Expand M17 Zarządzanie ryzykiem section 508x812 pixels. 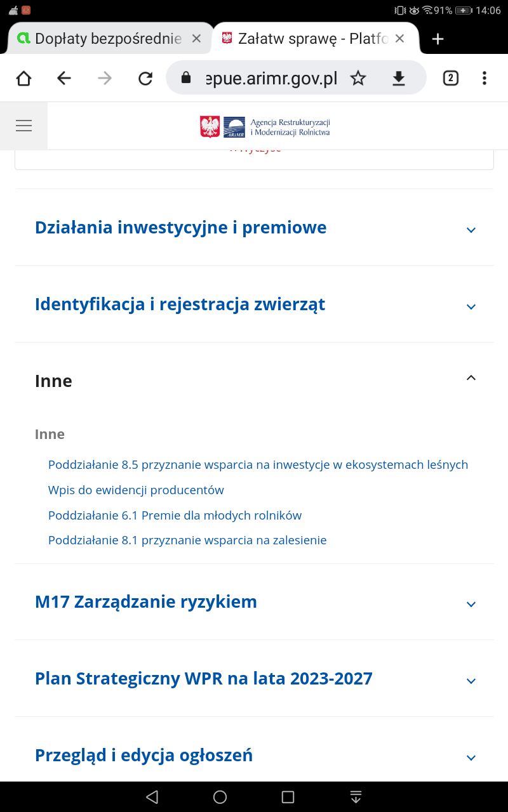471,604
